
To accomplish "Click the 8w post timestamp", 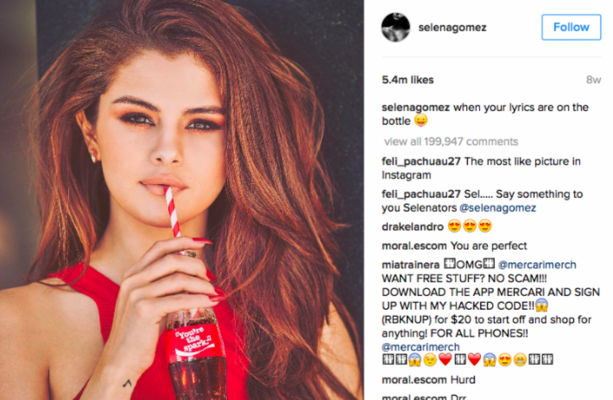I will point(593,80).
